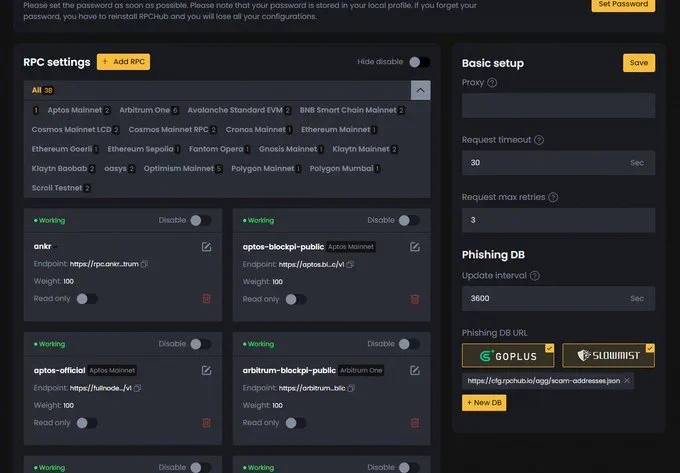Viewport: 680px width, 473px height.
Task: Toggle Read only for aptos-official
Action: (x=87, y=423)
